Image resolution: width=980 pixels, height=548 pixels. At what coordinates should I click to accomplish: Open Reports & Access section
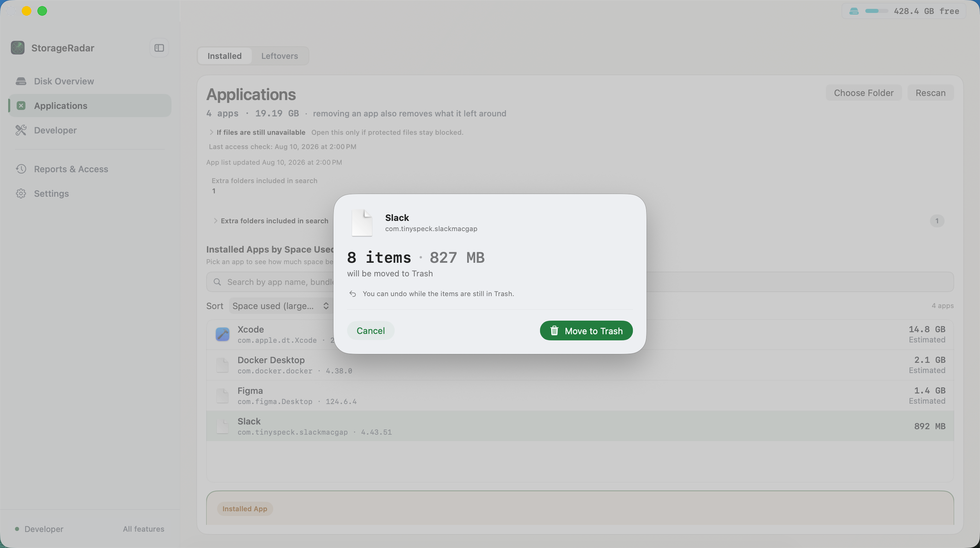click(x=90, y=169)
